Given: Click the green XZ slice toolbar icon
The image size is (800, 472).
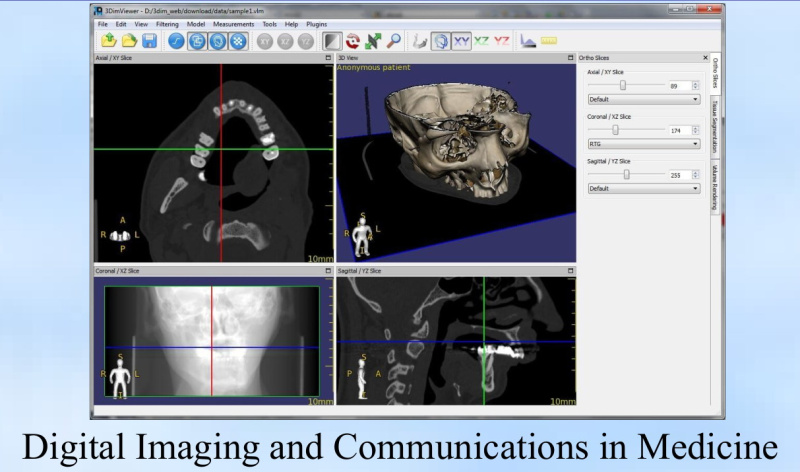Looking at the screenshot, I should tap(482, 41).
